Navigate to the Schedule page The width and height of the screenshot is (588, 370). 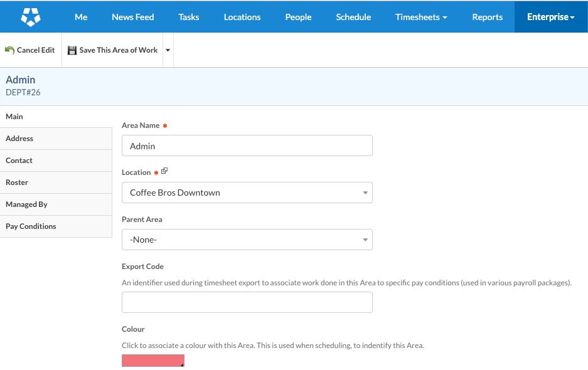(353, 17)
